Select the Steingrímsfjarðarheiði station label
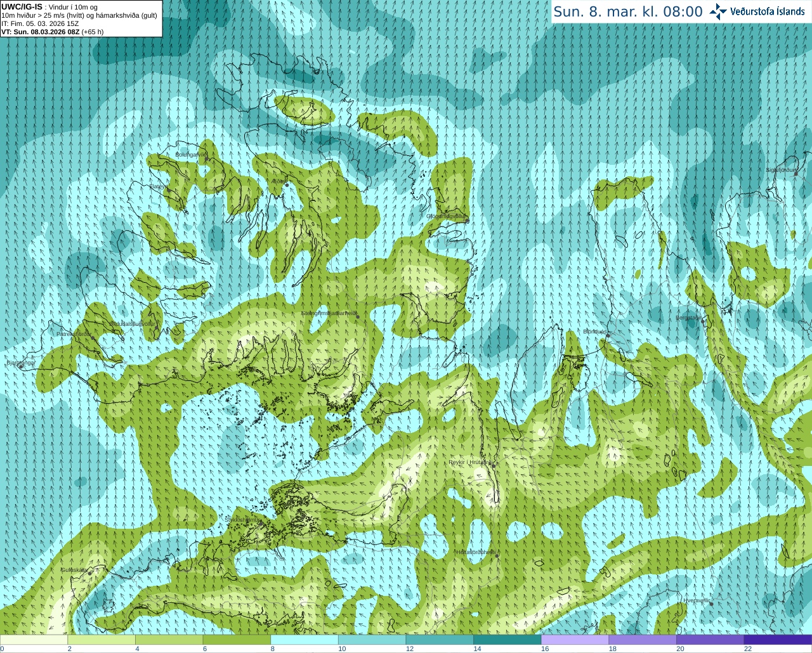812x653 pixels. click(x=329, y=313)
